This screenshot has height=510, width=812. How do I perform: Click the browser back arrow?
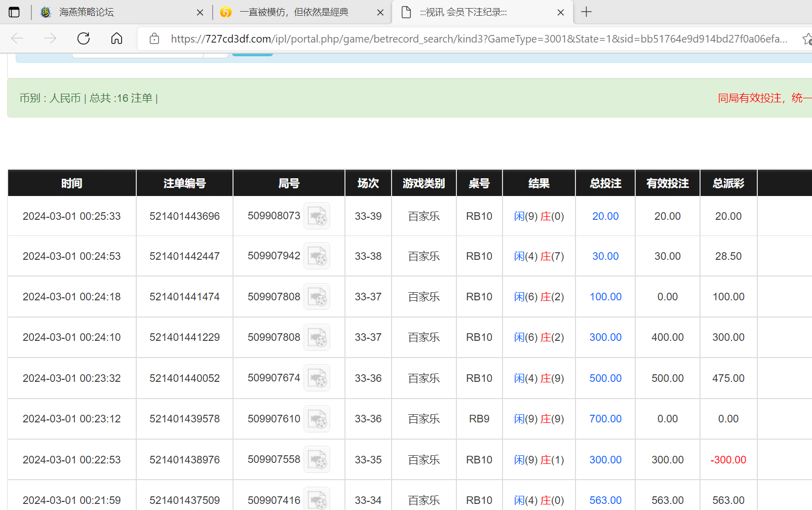17,38
